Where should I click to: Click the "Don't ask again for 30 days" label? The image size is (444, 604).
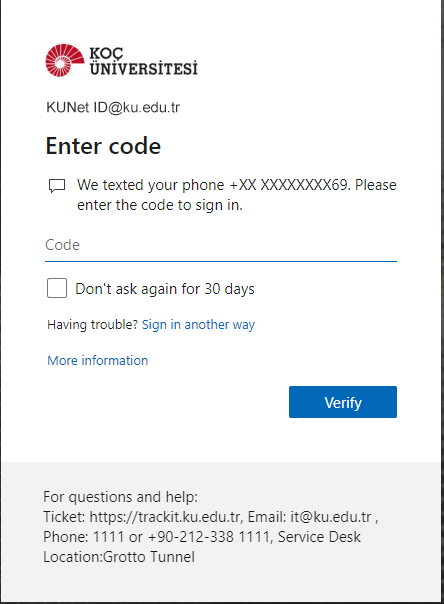click(165, 289)
